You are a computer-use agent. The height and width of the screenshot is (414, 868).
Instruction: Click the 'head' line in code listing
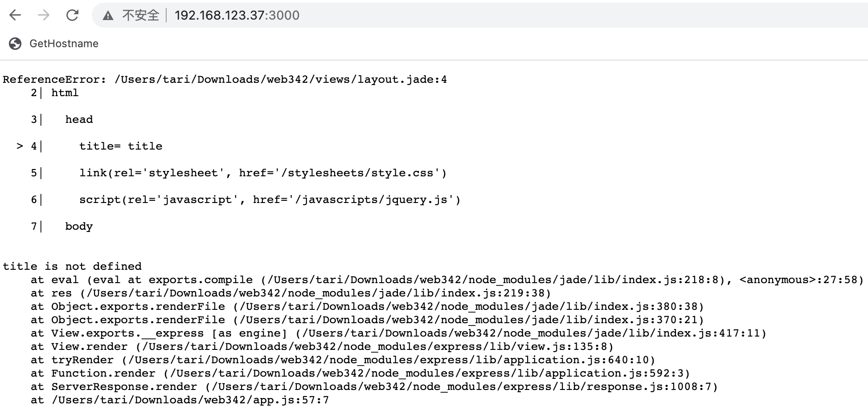[62, 119]
